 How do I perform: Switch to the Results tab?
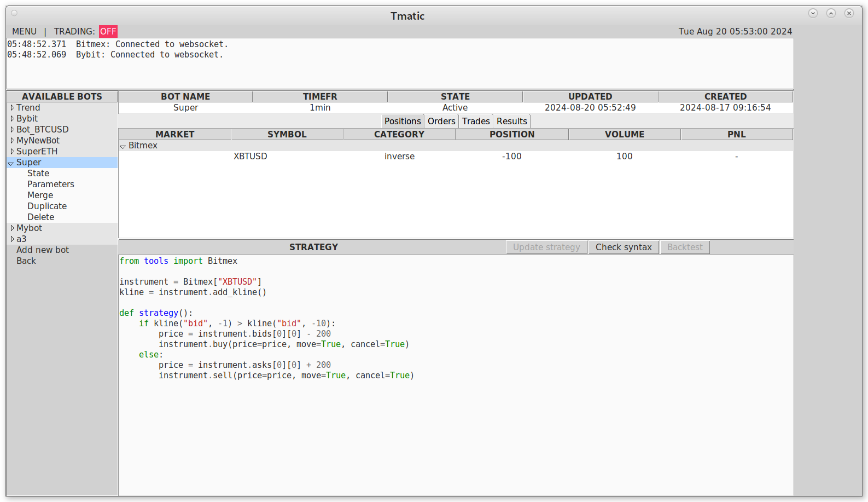(512, 121)
